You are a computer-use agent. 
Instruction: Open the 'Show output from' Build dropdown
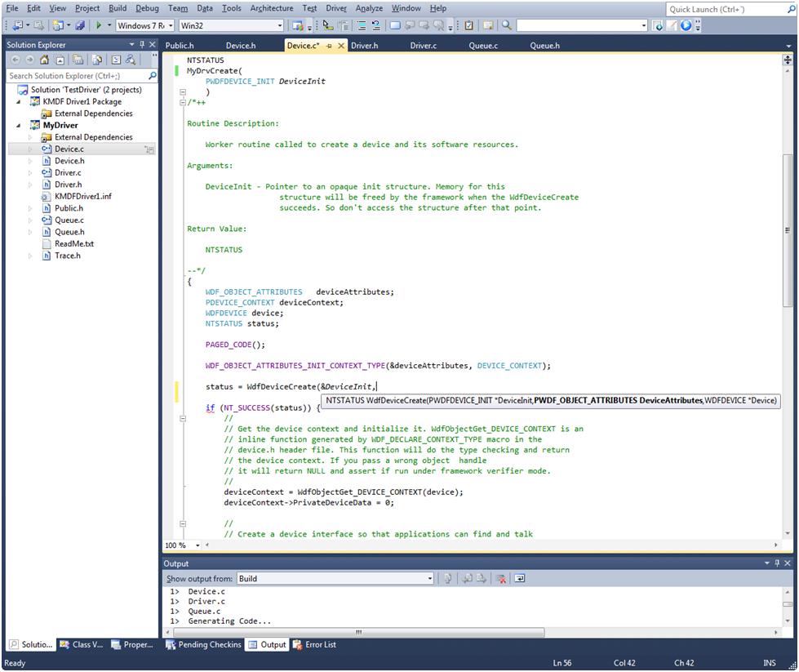pyautogui.click(x=430, y=579)
